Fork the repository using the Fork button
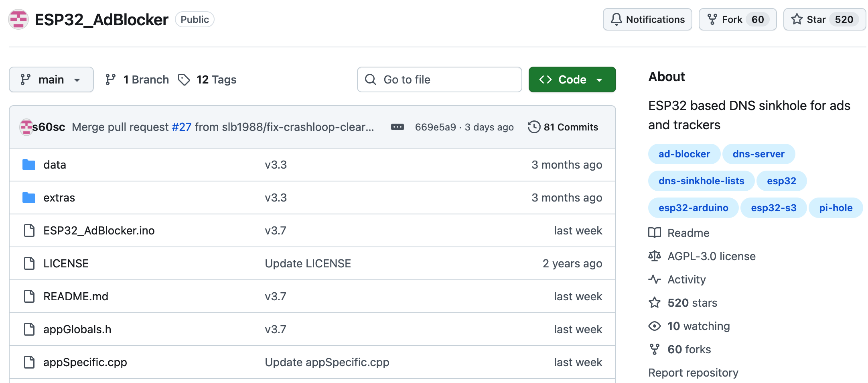Screen dimensions: 868x383 [737, 19]
